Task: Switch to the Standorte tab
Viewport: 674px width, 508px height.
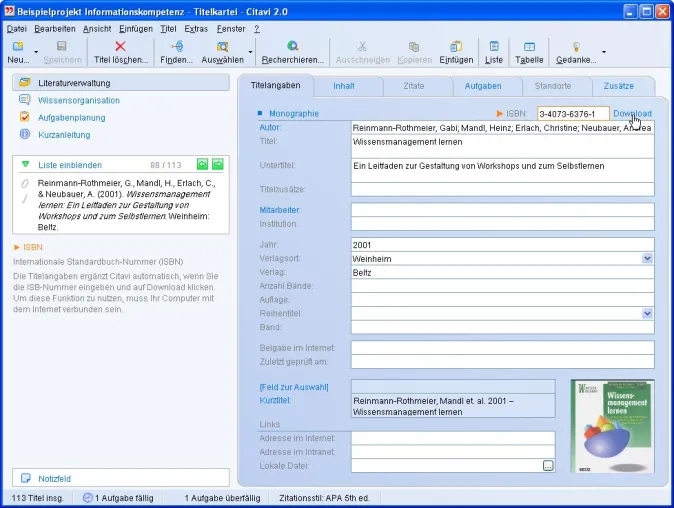Action: [x=553, y=86]
